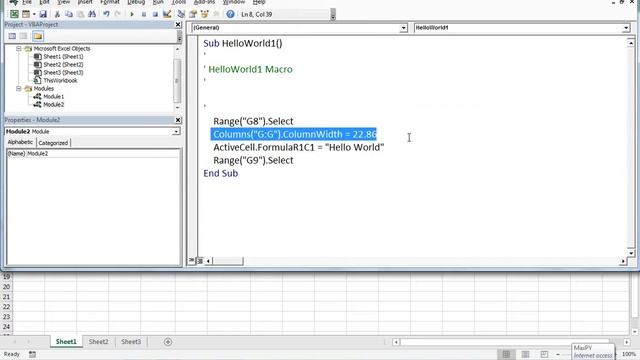This screenshot has height=360, width=640.
Task: Select Module2 in project tree
Action: [54, 104]
